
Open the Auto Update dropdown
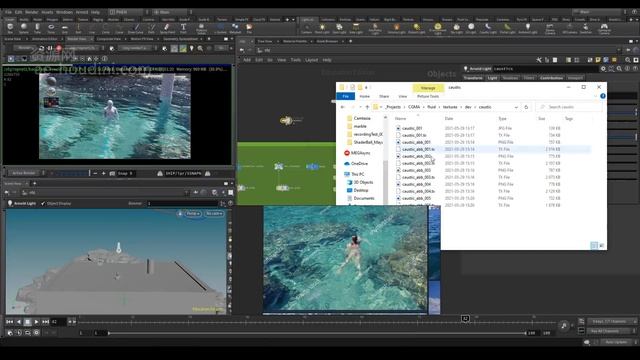click(x=618, y=342)
